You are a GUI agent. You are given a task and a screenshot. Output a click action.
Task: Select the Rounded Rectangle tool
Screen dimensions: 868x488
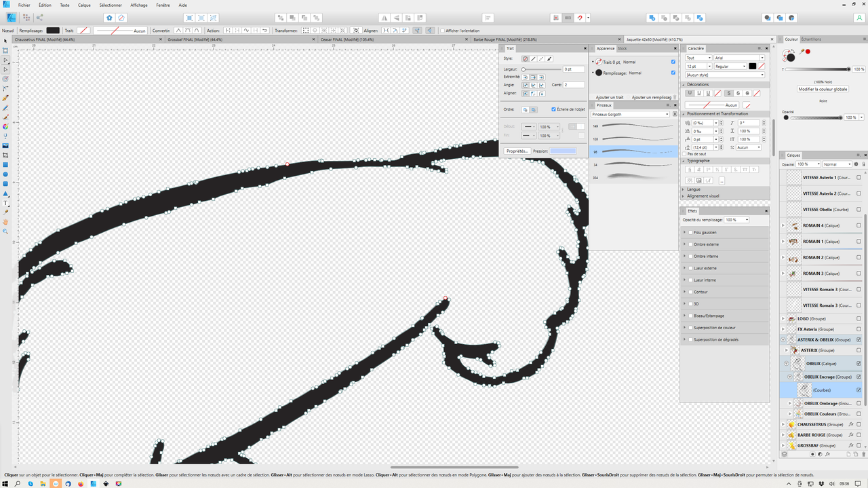point(5,183)
